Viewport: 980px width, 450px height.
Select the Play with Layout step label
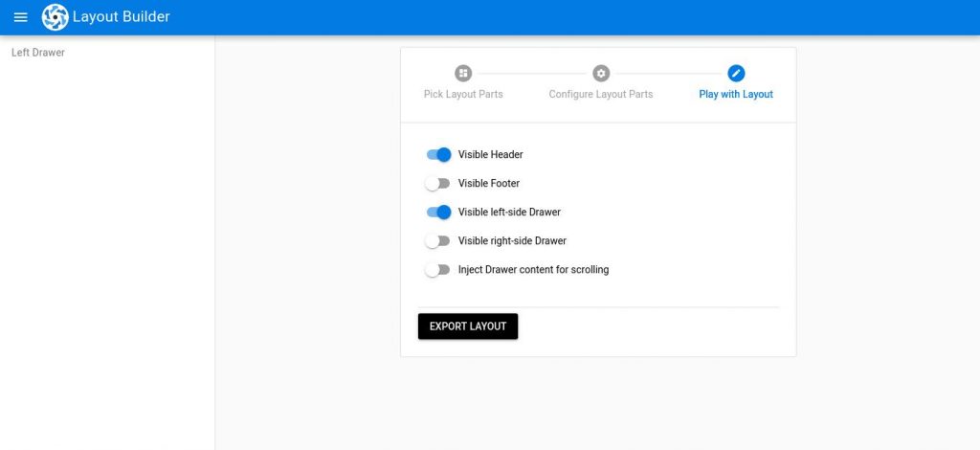pyautogui.click(x=736, y=95)
